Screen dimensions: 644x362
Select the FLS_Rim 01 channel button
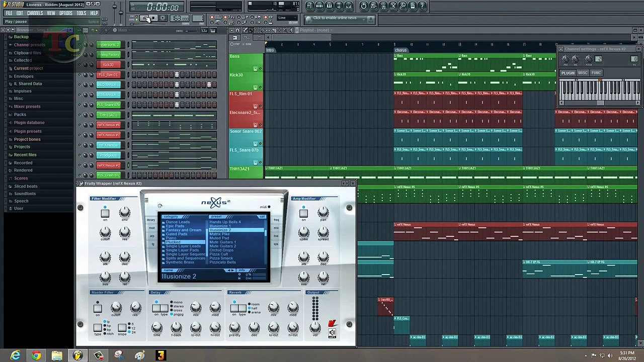109,75
